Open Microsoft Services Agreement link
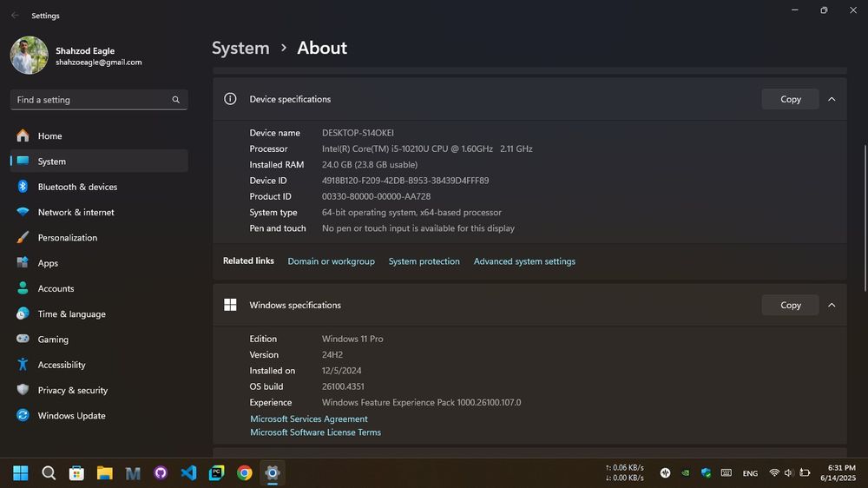 click(309, 419)
